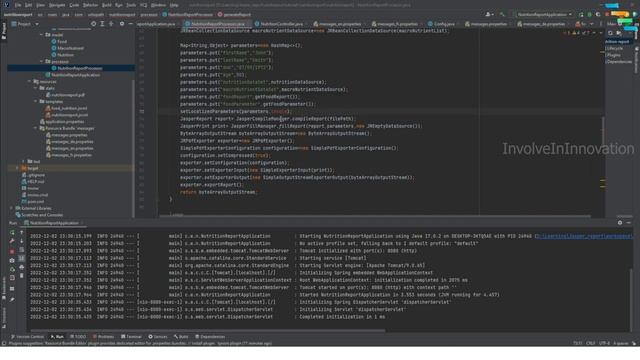Hide the Project panel with minus icon
This screenshot has width=640, height=360.
(131, 24)
